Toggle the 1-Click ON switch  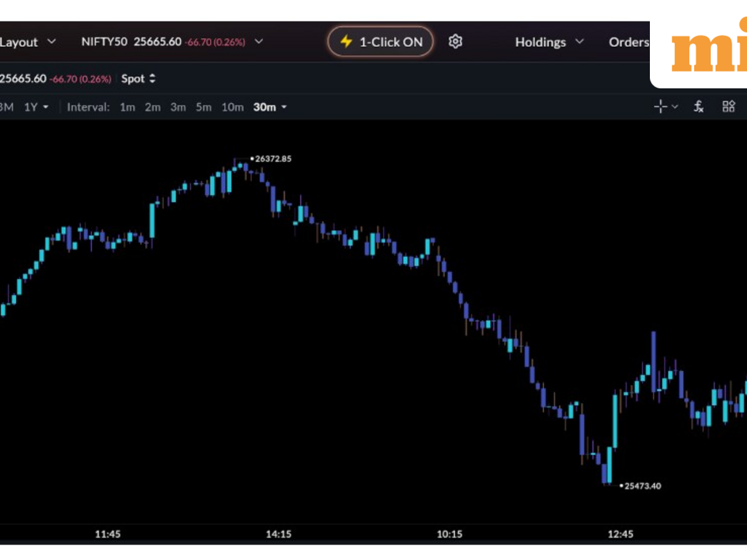[380, 42]
